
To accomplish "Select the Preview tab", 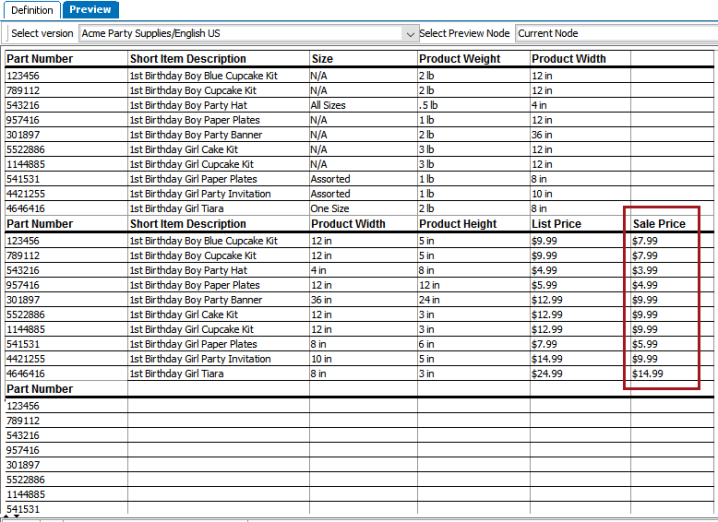I will tap(90, 10).
